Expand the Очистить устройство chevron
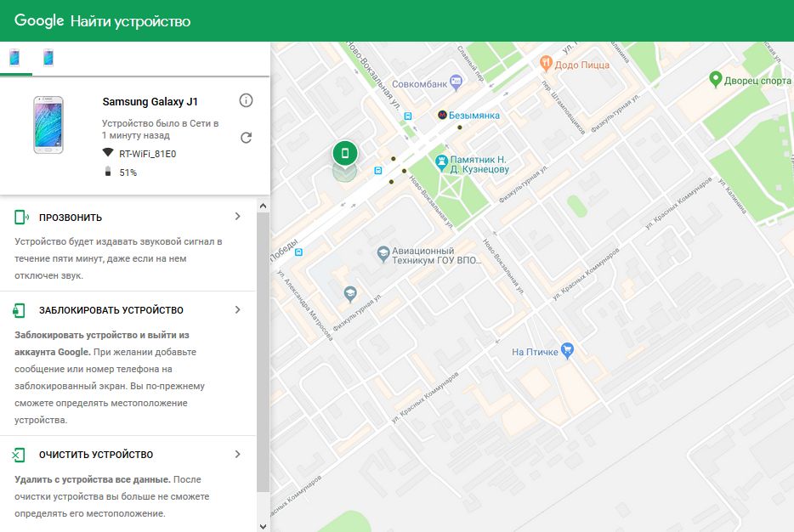 (238, 455)
